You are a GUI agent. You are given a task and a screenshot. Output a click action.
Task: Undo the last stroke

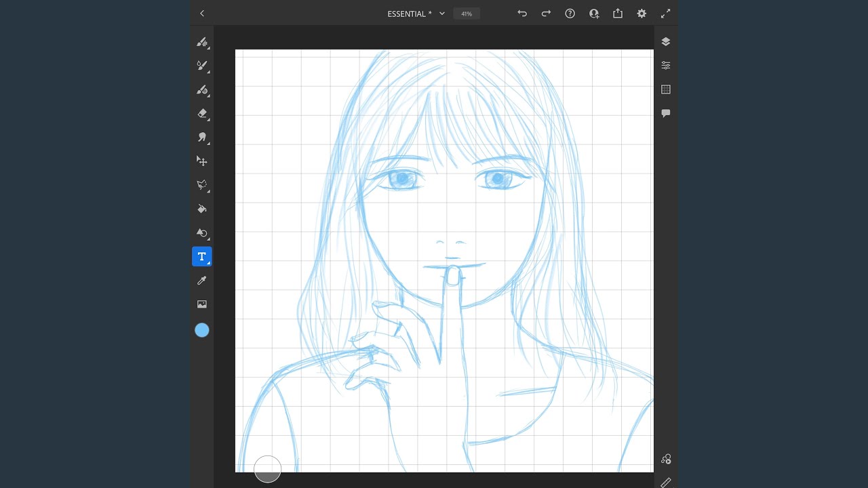click(x=522, y=14)
